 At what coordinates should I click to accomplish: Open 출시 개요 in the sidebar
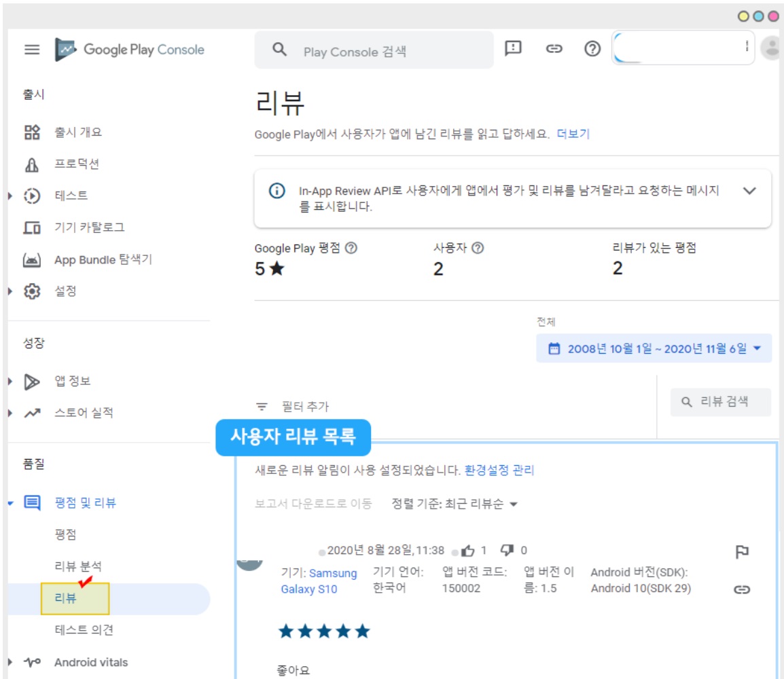click(x=78, y=132)
